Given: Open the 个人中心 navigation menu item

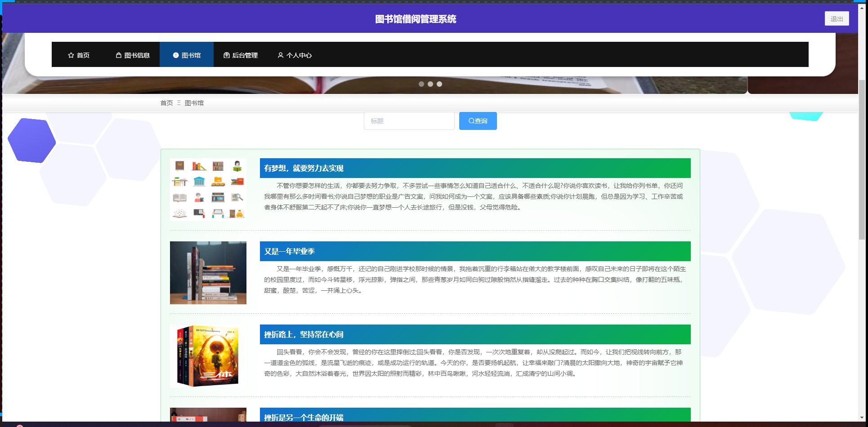Looking at the screenshot, I should (x=295, y=55).
